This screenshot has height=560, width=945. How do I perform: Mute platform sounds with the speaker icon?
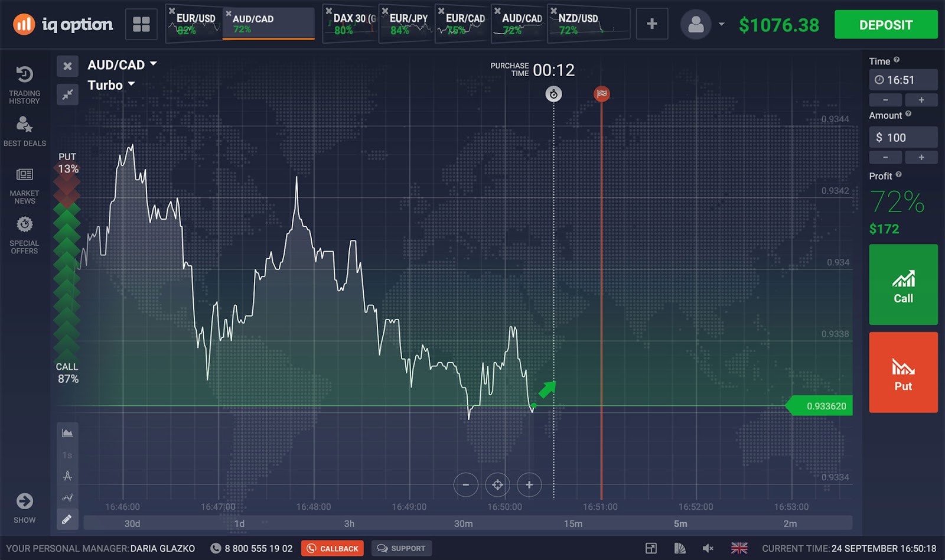click(x=708, y=548)
